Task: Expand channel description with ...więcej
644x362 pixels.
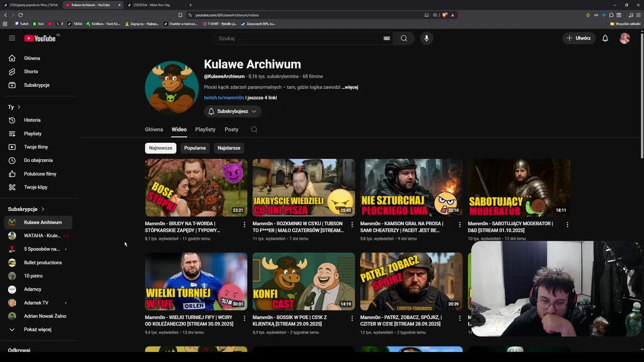Action: tap(350, 87)
